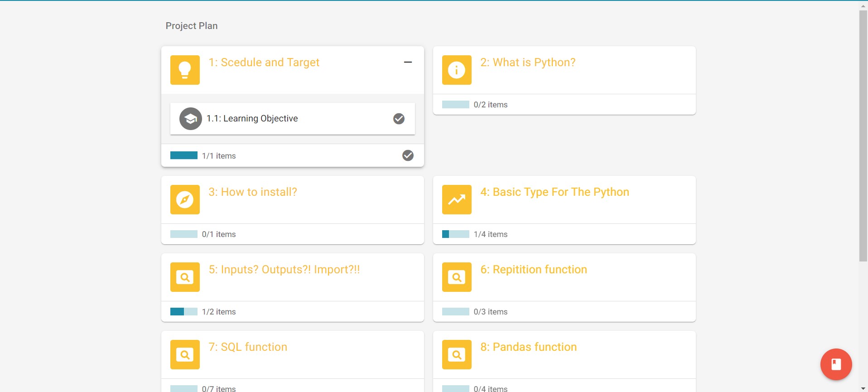Toggle completion check for 1.1: Learning Objective
This screenshot has height=392, width=868.
(x=399, y=119)
